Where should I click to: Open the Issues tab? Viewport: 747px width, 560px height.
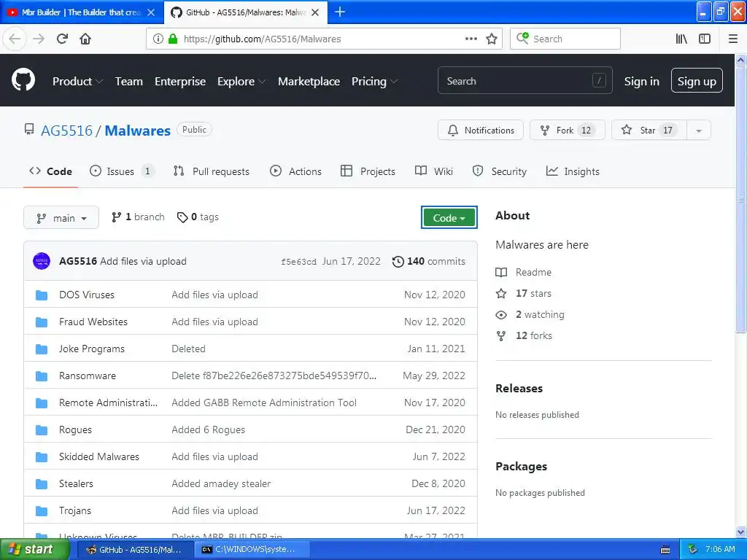[x=122, y=171]
